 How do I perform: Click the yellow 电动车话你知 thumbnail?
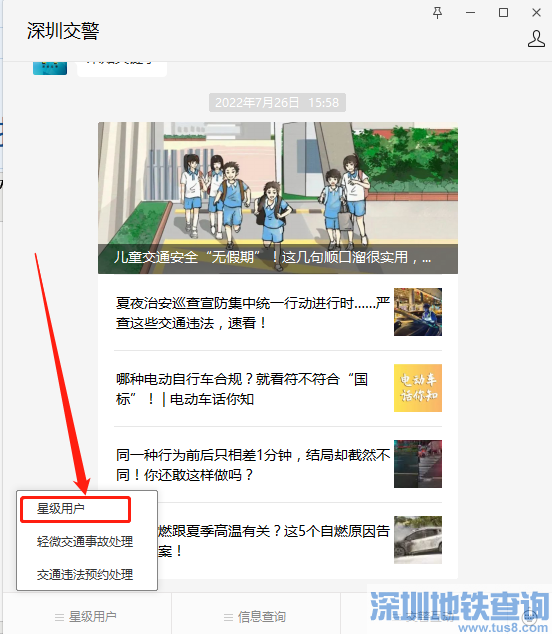tap(418, 388)
